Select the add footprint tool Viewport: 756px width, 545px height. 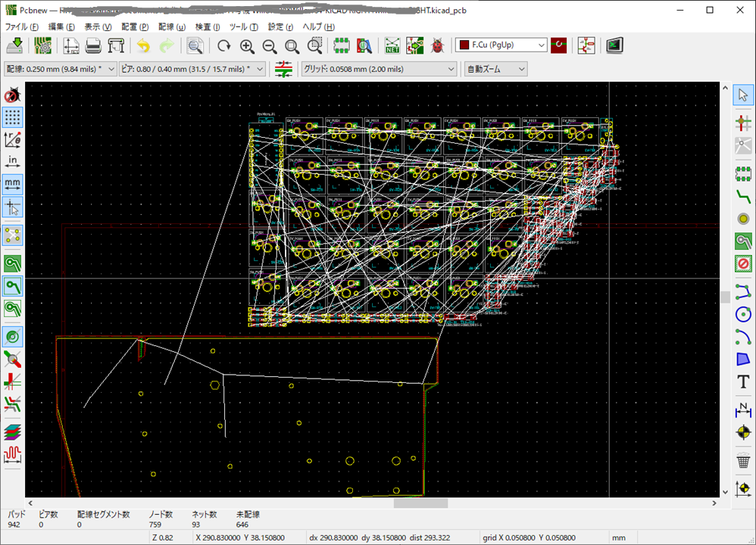point(743,173)
